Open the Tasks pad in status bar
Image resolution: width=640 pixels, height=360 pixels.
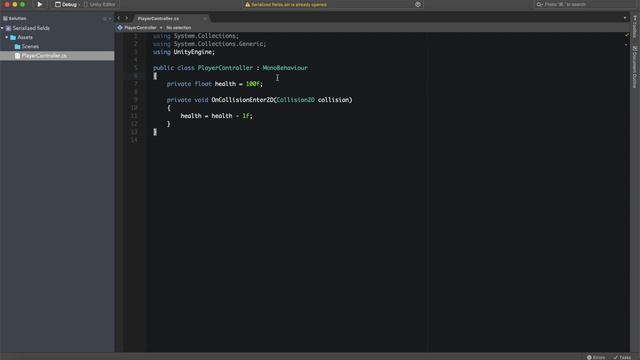622,357
